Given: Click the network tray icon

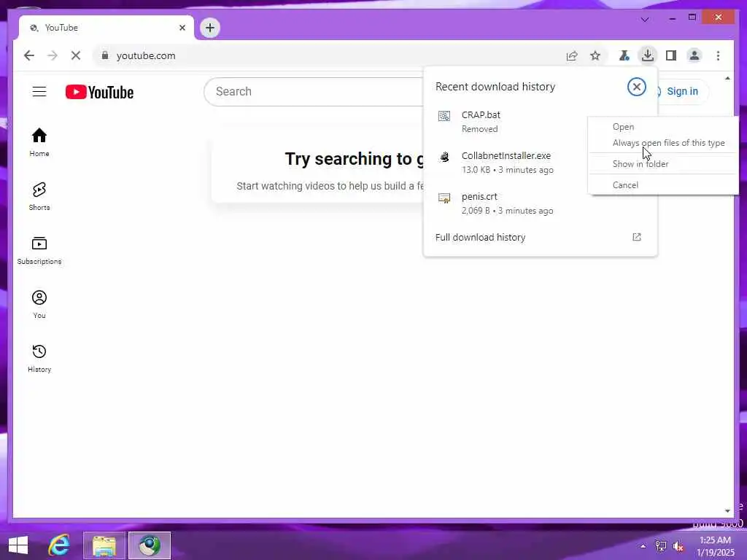Looking at the screenshot, I should coord(661,545).
